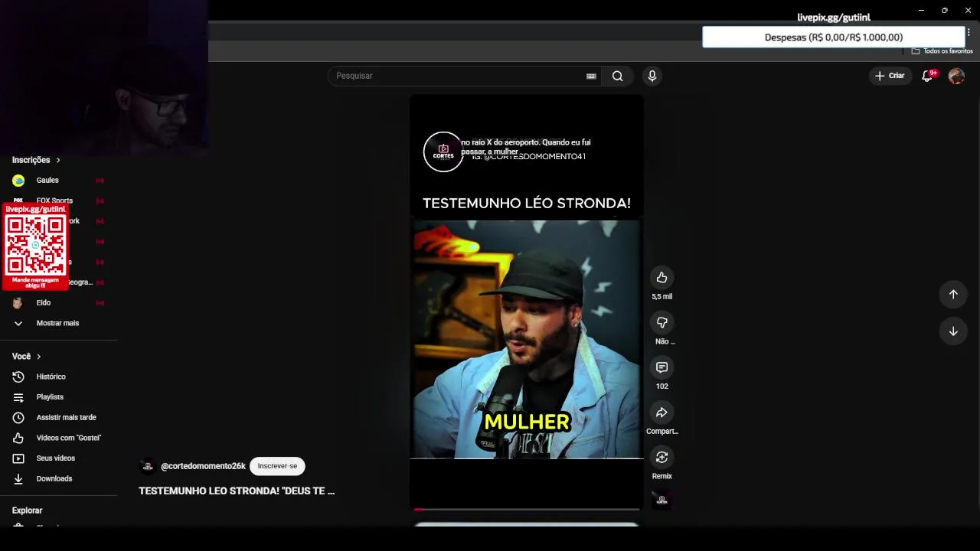Image resolution: width=980 pixels, height=551 pixels.
Task: Dislike the short with thumbs down
Action: 661,322
